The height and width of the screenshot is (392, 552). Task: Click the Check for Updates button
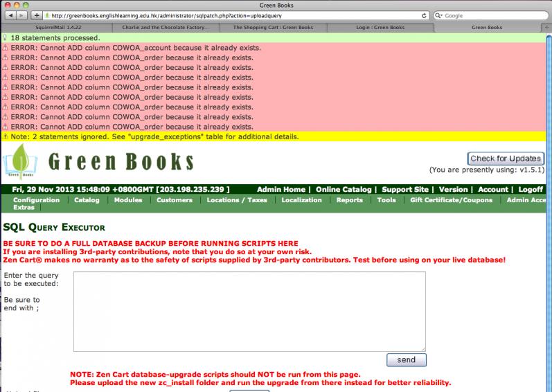506,159
